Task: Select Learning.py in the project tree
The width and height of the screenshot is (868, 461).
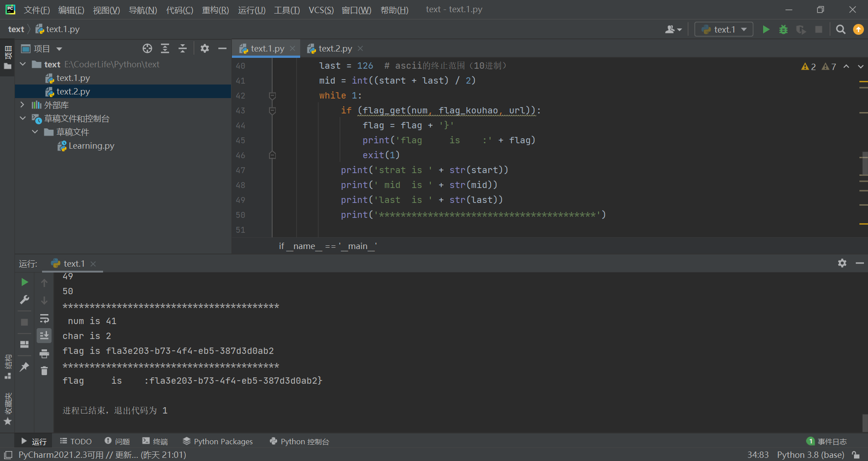Action: (91, 146)
